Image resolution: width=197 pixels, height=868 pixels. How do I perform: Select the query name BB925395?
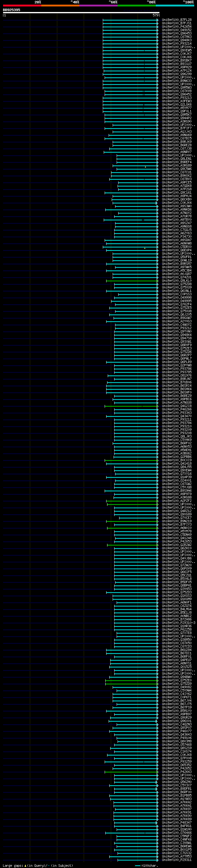point(11,10)
